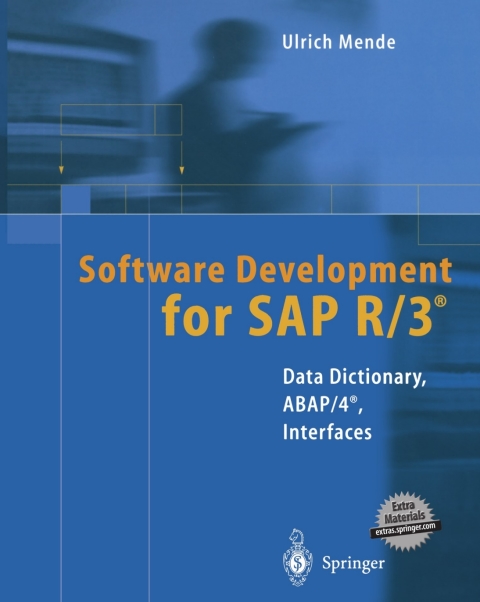480x602 pixels.
Task: Click the author name Ulrich Mende
Action: pos(339,41)
